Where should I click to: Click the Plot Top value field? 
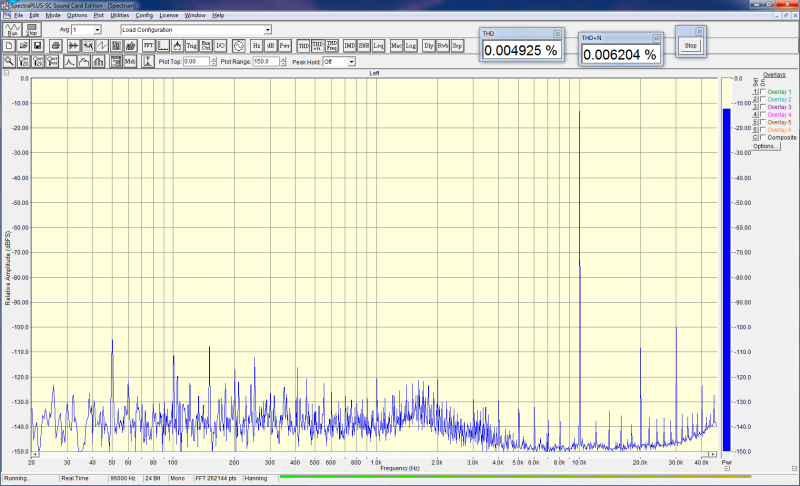pyautogui.click(x=196, y=62)
